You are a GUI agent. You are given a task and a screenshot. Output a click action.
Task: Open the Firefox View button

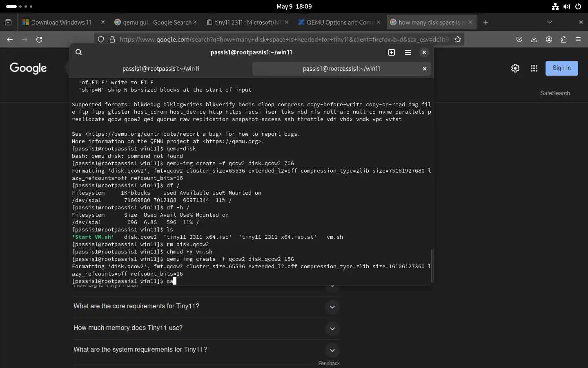click(8, 22)
